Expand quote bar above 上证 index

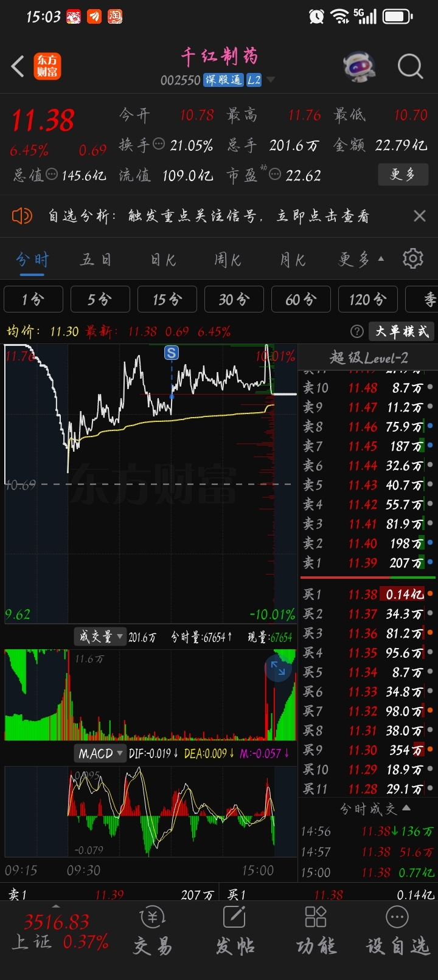click(x=56, y=906)
